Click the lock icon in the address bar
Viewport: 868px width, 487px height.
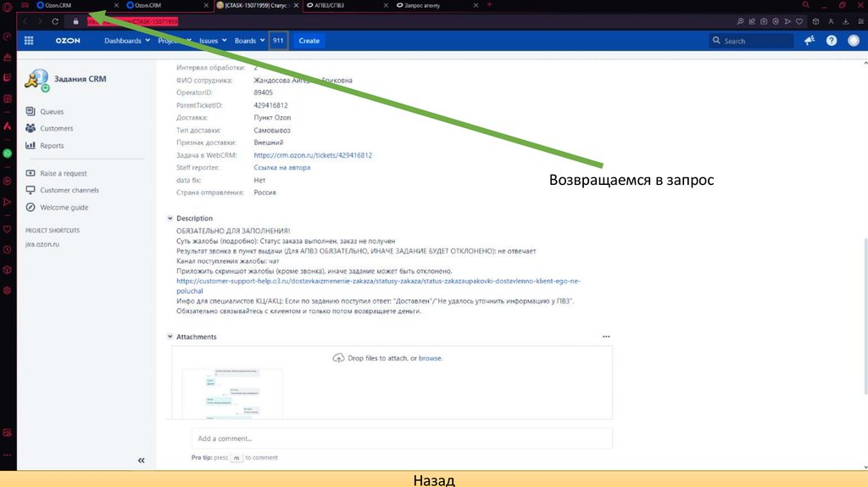(75, 21)
